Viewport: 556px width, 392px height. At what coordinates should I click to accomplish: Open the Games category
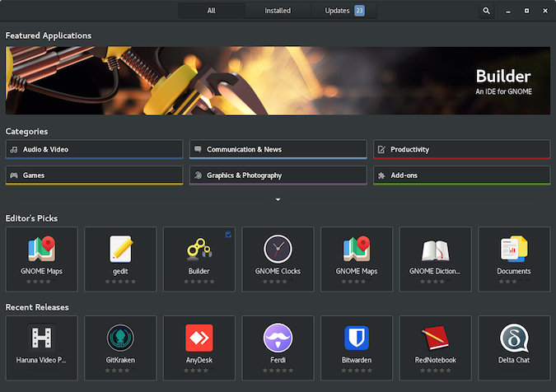94,175
